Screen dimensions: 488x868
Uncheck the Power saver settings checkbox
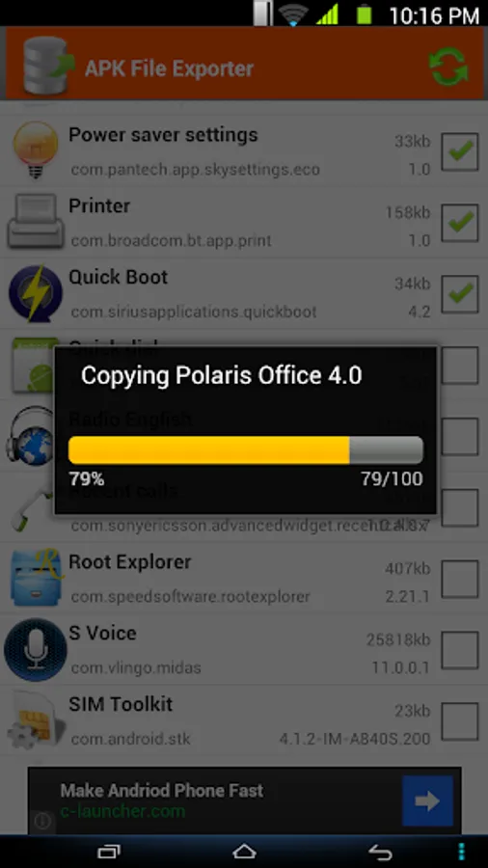click(x=460, y=151)
